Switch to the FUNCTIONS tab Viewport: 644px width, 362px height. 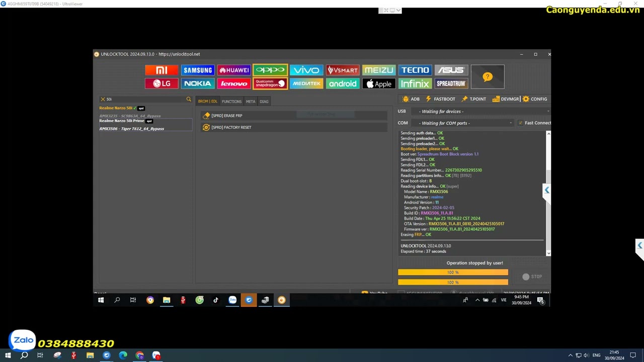[232, 102]
